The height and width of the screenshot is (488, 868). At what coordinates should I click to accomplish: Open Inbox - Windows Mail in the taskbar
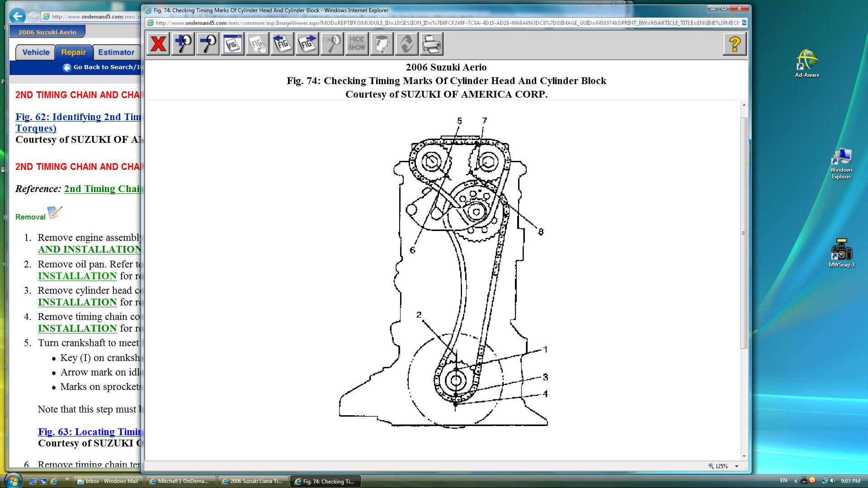[108, 481]
